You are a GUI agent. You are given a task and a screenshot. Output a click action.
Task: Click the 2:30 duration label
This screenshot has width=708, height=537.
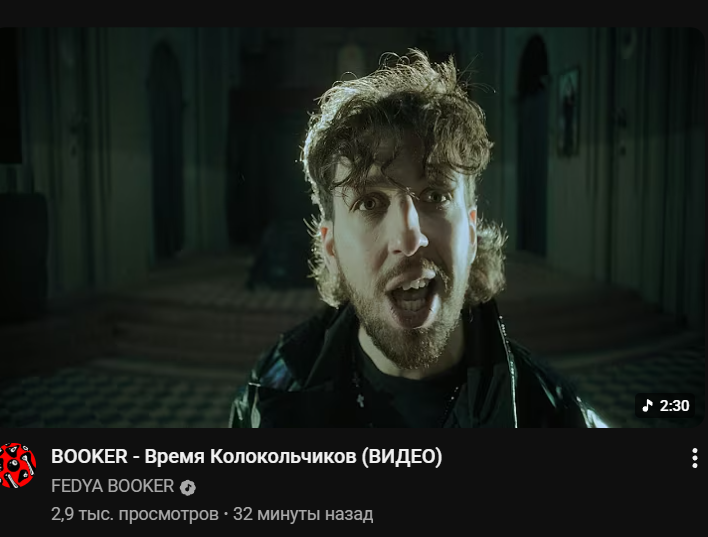tap(675, 406)
